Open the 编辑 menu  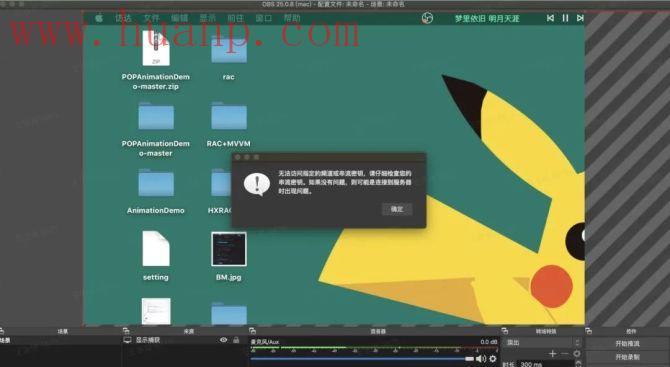(x=179, y=18)
